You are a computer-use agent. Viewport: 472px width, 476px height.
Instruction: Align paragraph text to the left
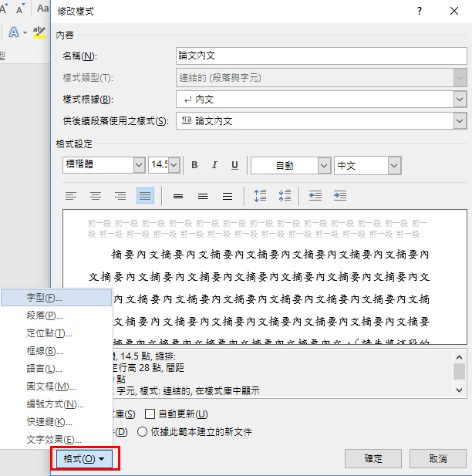[x=71, y=196]
